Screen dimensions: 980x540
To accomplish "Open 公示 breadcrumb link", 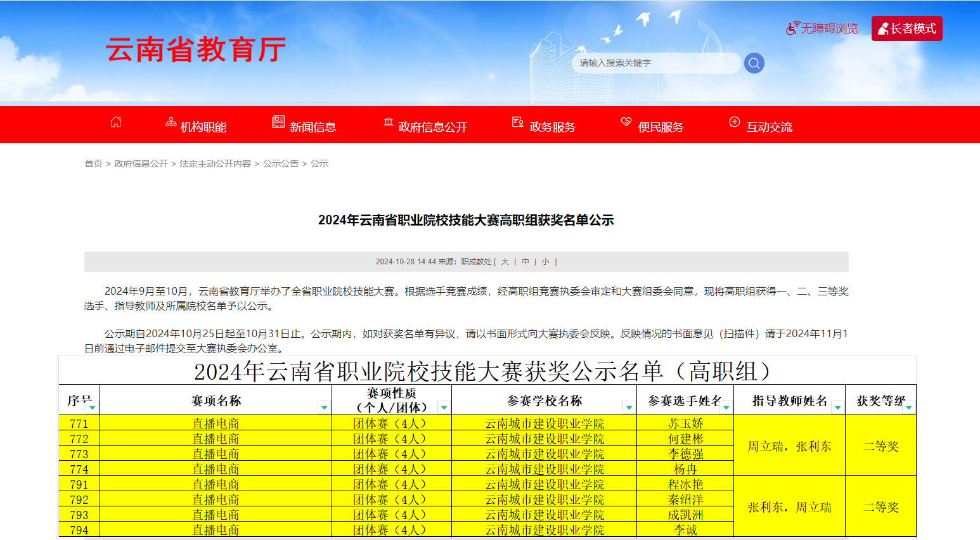I will [319, 164].
